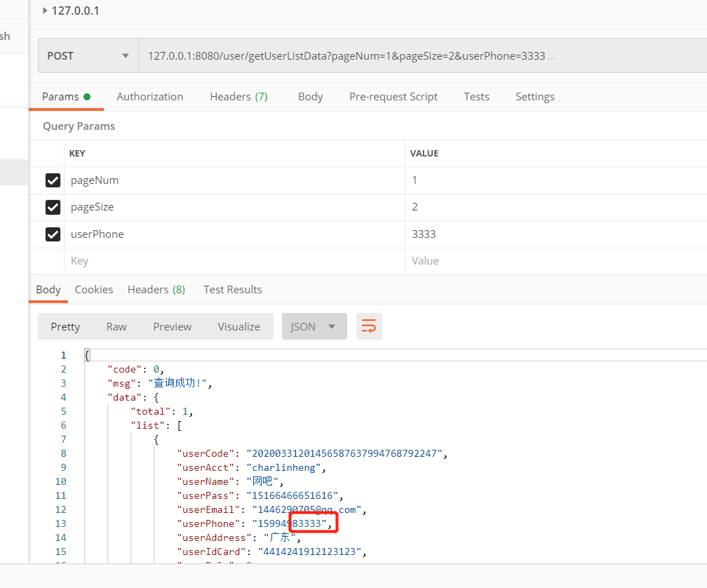Open the response Cookies tab

tap(94, 290)
